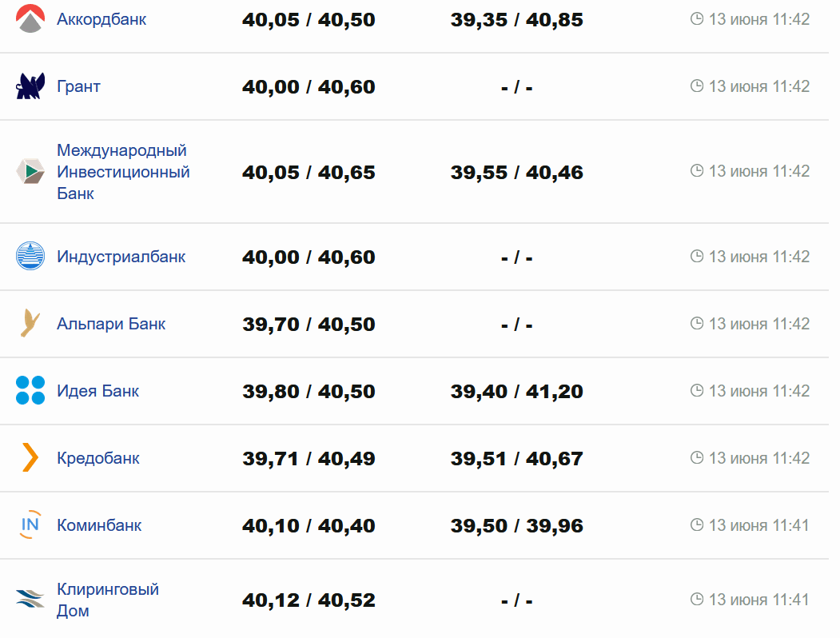Click the Клиринговый Дом logo icon

[x=30, y=600]
